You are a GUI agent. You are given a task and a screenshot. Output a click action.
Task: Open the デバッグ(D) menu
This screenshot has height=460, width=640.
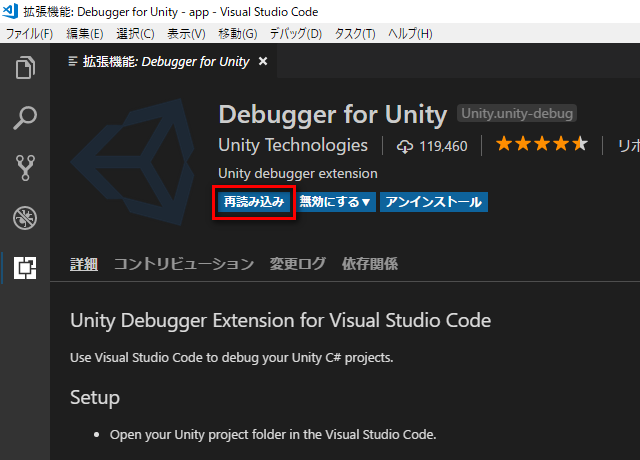296,33
